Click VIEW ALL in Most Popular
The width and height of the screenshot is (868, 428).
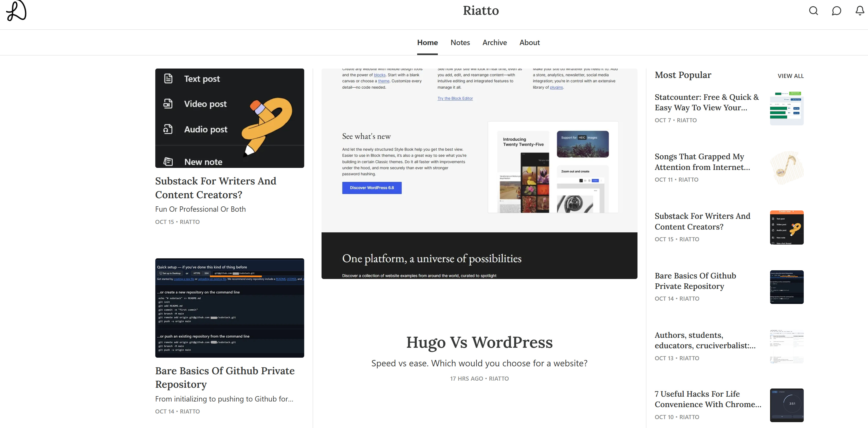[x=790, y=76]
